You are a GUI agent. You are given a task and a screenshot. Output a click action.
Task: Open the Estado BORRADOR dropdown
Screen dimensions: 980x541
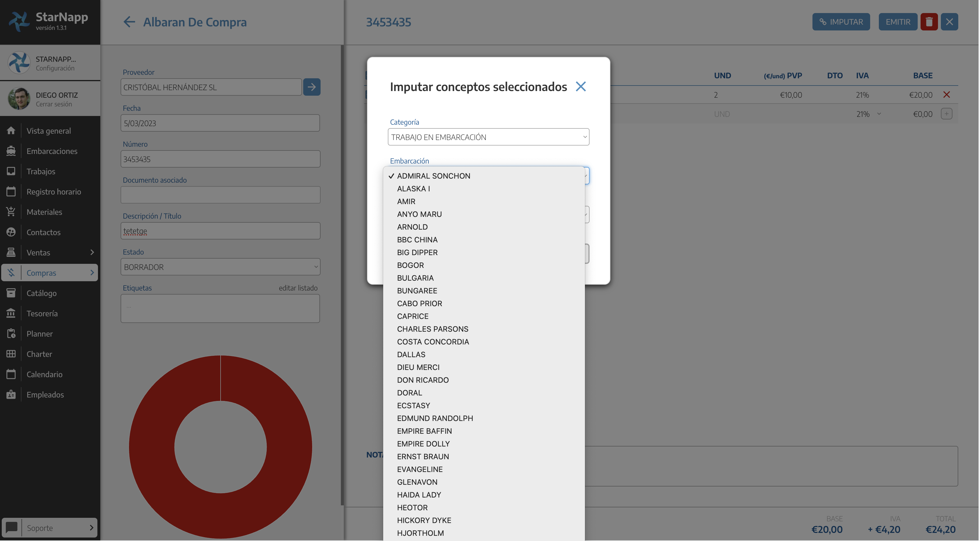click(x=220, y=267)
